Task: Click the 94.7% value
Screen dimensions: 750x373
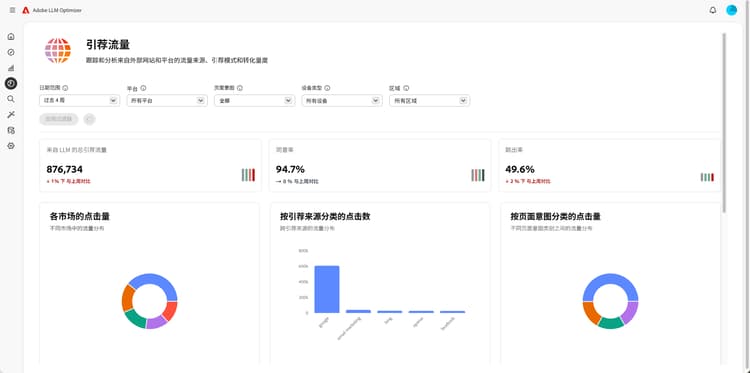Action: pos(290,169)
